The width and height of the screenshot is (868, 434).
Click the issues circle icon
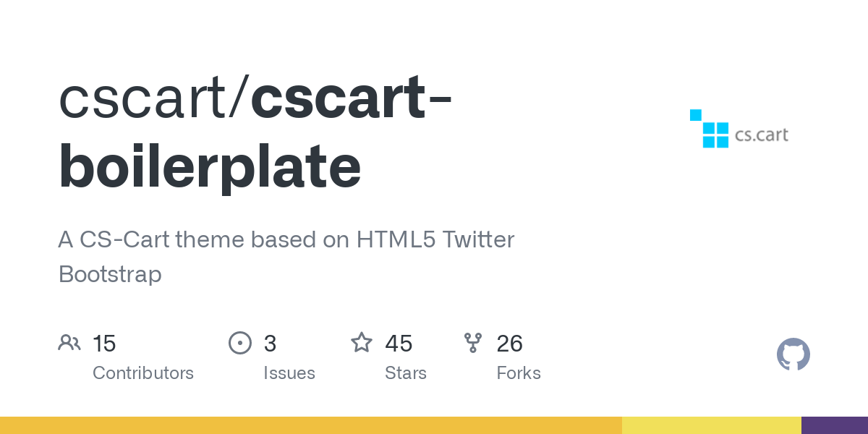(x=240, y=343)
